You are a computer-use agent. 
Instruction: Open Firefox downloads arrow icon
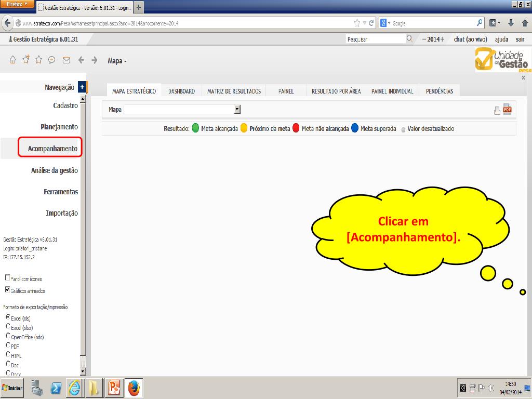click(x=511, y=23)
